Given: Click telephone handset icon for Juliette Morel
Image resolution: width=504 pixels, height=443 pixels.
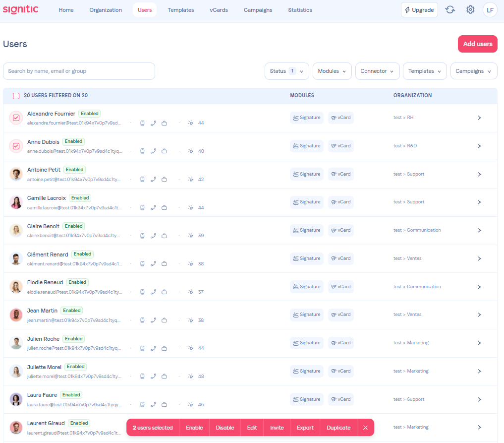Looking at the screenshot, I should point(153,376).
